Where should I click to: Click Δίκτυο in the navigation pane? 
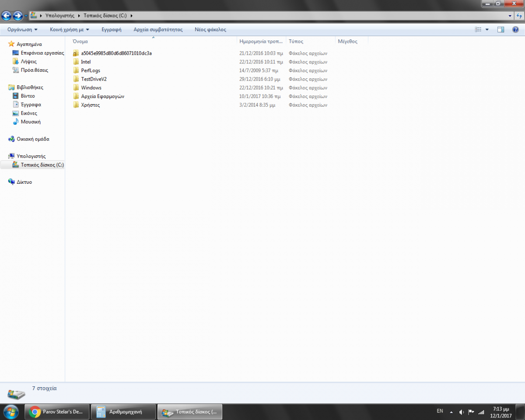pos(24,182)
